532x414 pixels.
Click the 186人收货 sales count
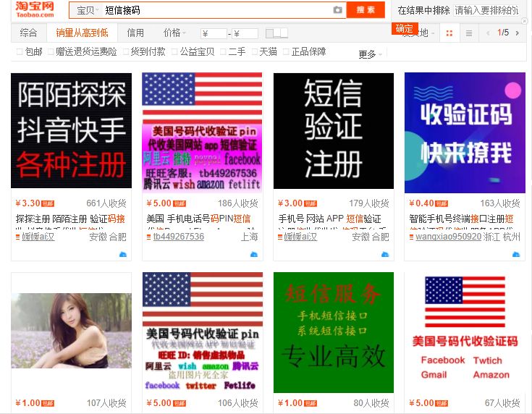coord(238,203)
